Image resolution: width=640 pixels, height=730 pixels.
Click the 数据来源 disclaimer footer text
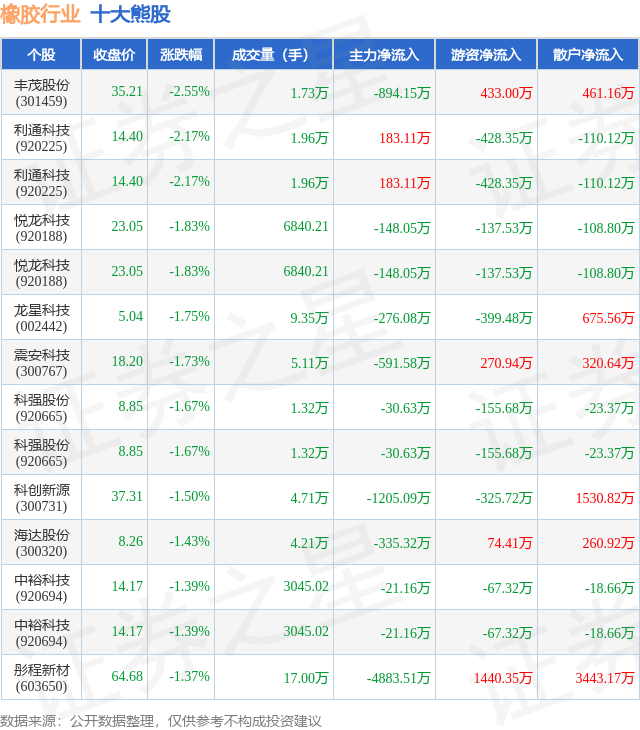pos(161,721)
